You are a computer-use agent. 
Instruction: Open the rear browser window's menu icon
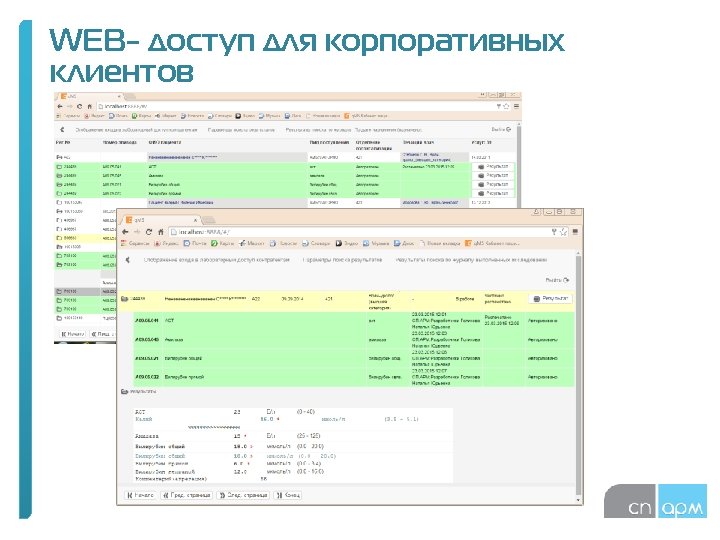click(516, 107)
